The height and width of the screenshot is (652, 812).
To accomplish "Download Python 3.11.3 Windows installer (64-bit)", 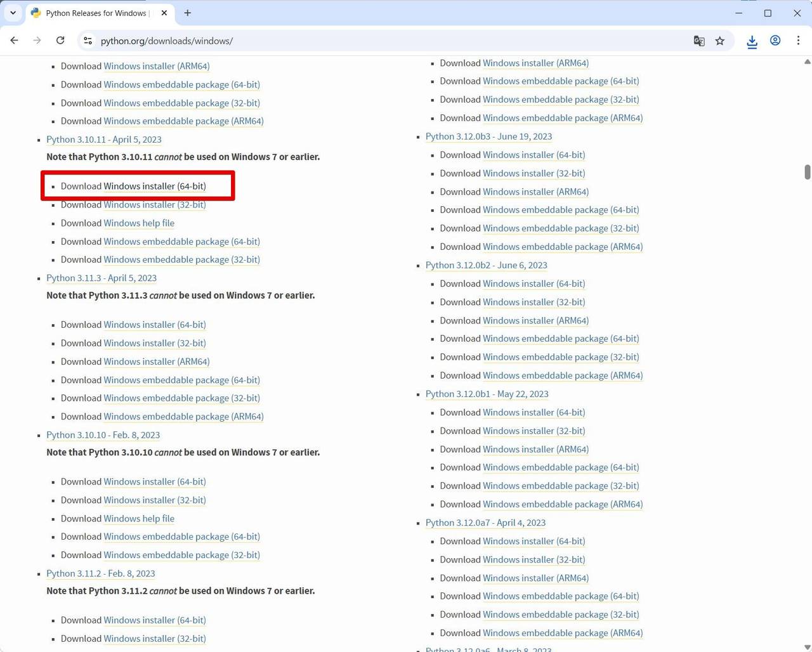I will coord(155,324).
